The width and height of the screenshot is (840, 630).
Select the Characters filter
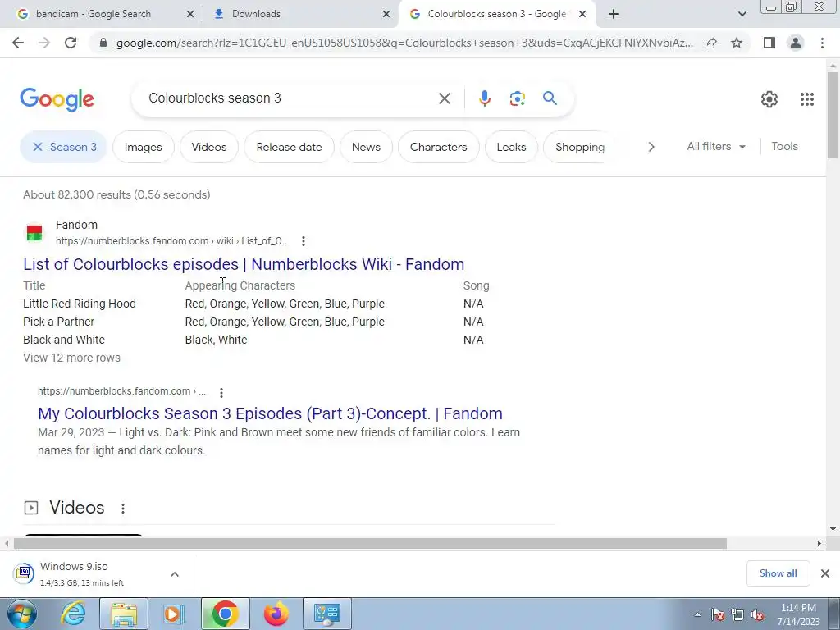pos(438,147)
